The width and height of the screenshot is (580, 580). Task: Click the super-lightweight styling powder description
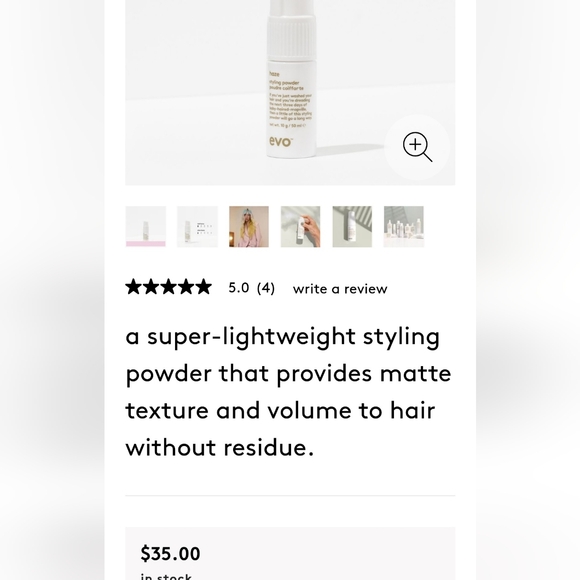pyautogui.click(x=288, y=392)
